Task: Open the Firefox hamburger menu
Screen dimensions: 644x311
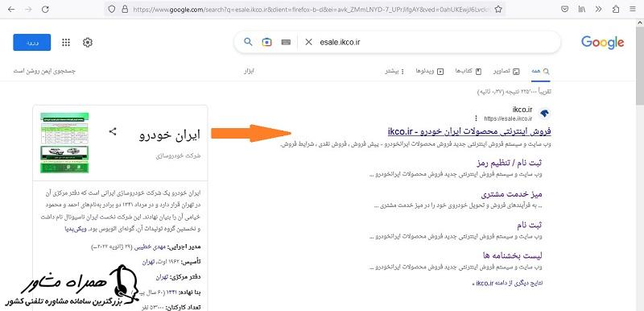Action: [x=633, y=9]
